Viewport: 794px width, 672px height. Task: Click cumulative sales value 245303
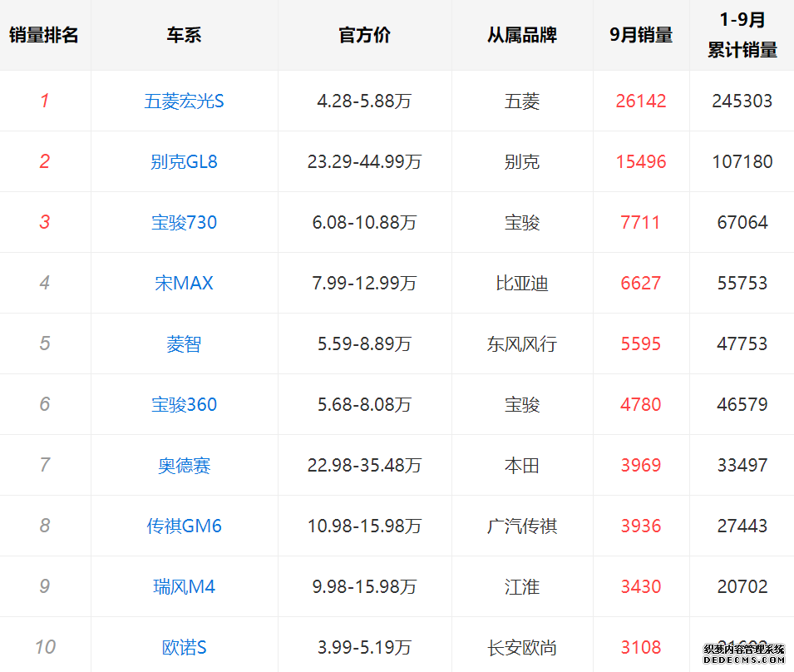742,101
